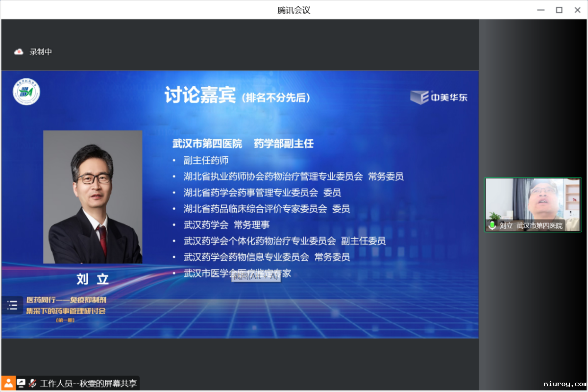Click the 录制中 recording label
Screen dimensions: 588x392
tap(41, 52)
